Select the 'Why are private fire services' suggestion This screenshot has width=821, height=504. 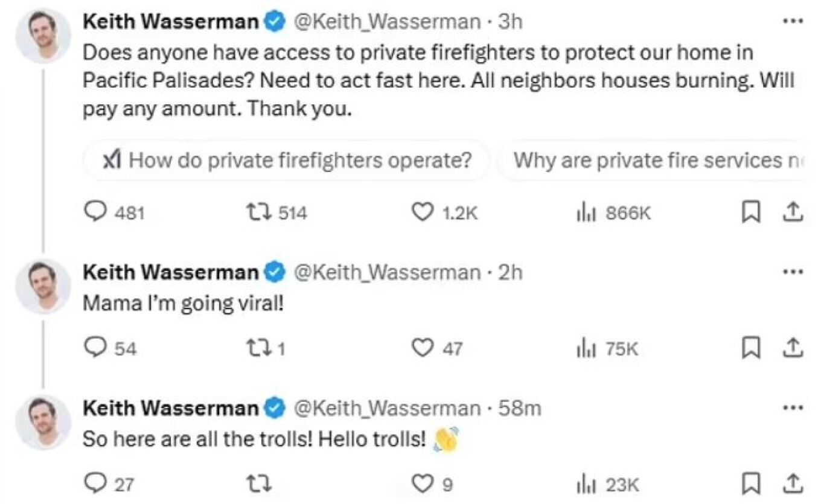tap(658, 161)
